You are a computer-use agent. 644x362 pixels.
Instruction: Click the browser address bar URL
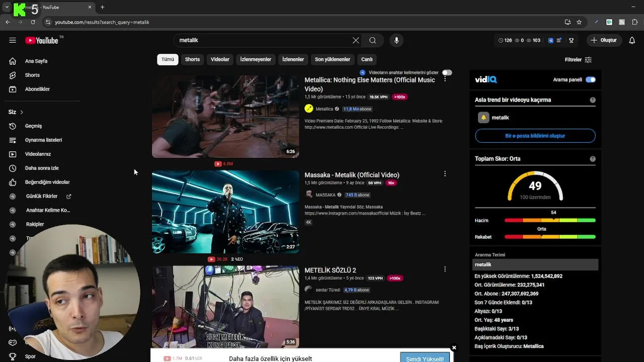click(x=102, y=22)
